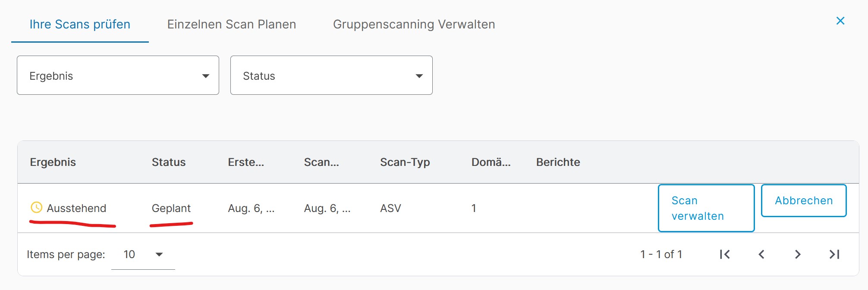Go to the next page arrow
Screen dimensions: 868x290
798,254
